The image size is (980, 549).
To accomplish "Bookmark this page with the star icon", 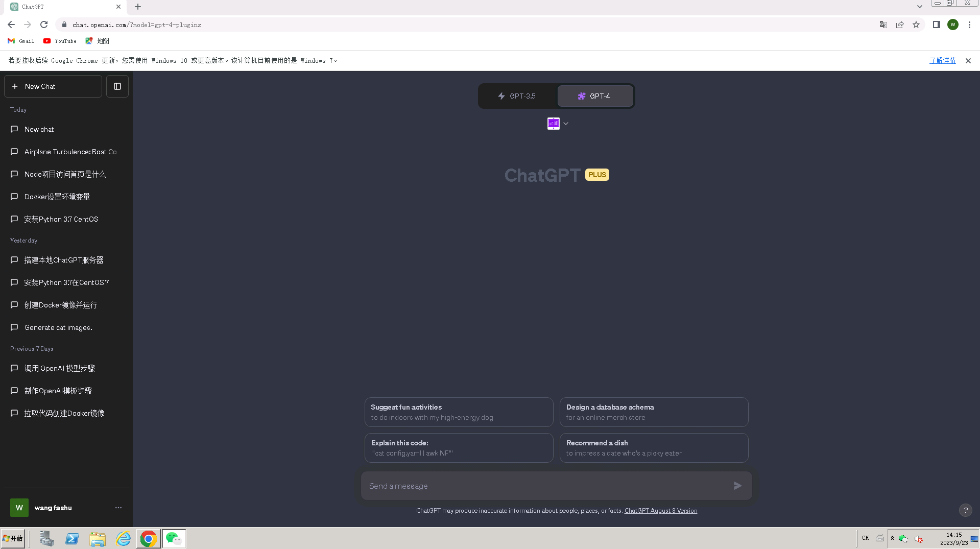I will [916, 25].
